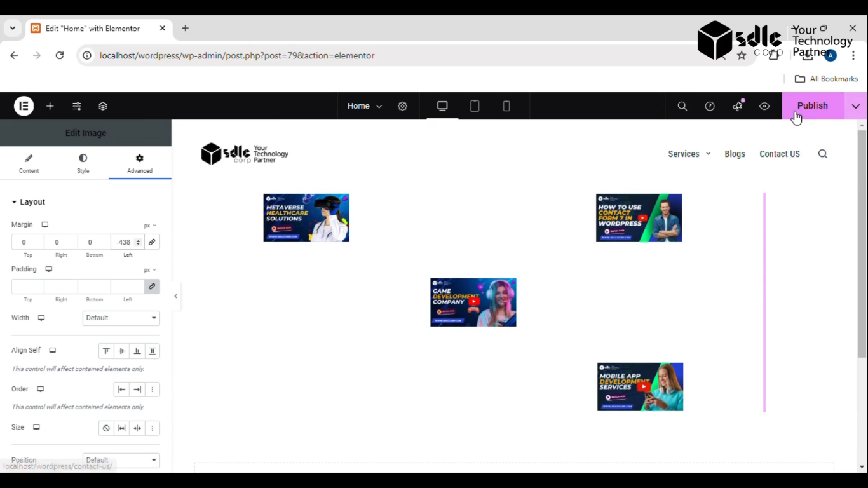Open the Contact US nav link
This screenshot has height=488, width=868.
point(780,154)
